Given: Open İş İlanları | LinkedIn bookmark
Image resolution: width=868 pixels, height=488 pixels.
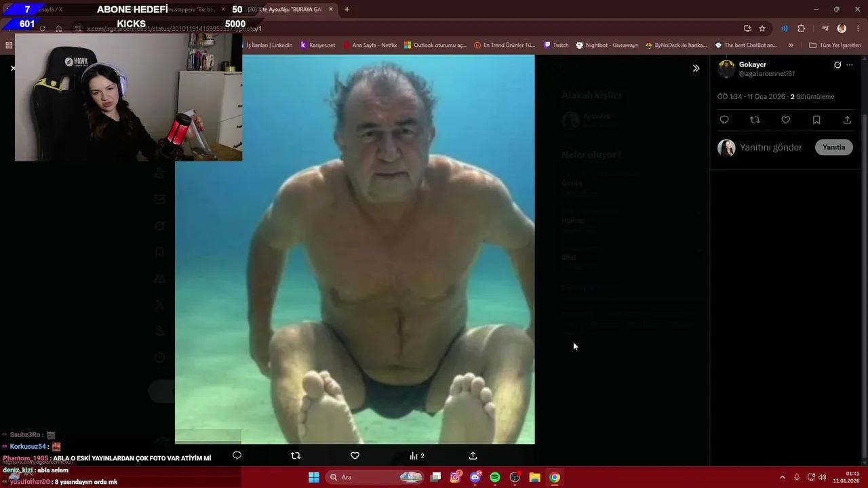Looking at the screenshot, I should [x=269, y=45].
